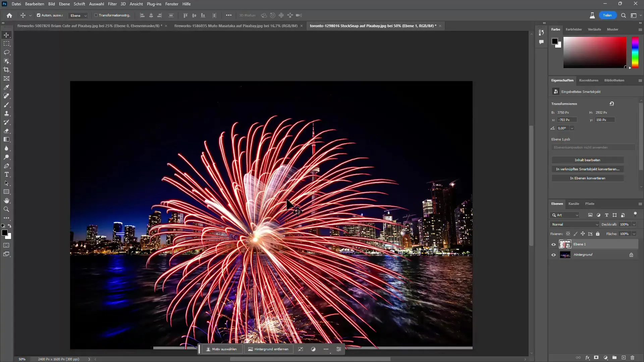Viewport: 644px width, 362px height.
Task: Open the Filter menu
Action: (x=112, y=4)
